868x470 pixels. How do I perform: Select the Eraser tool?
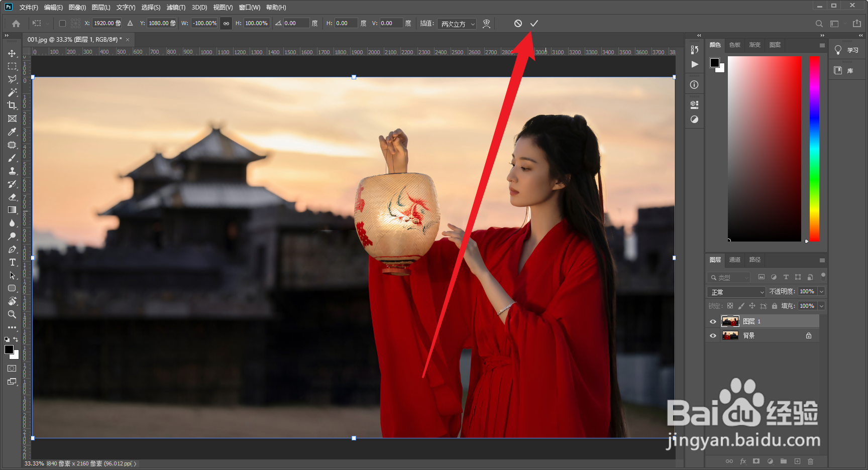tap(12, 197)
